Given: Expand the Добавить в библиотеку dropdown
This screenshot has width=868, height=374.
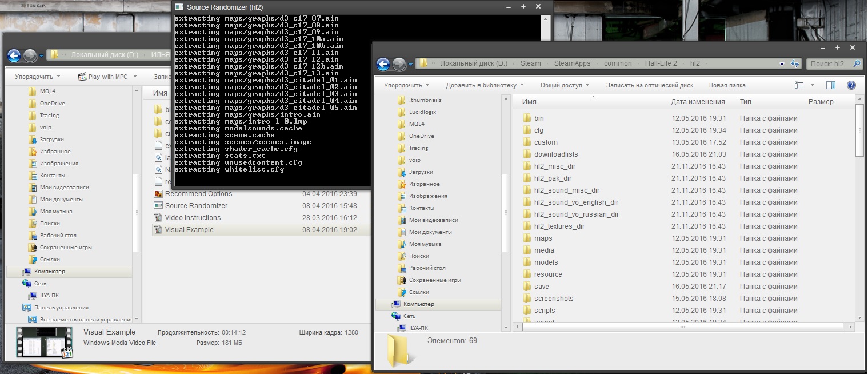Looking at the screenshot, I should tap(485, 85).
